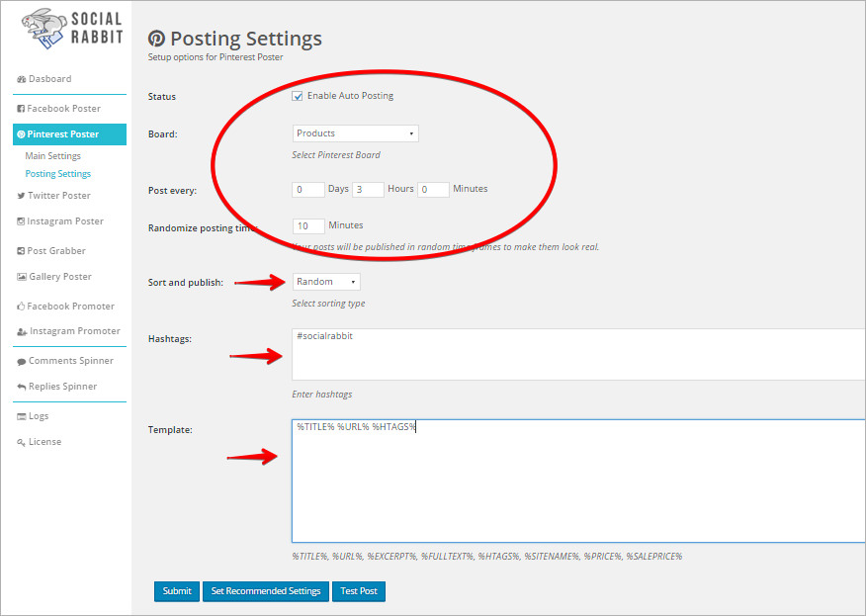Click the Gallery Poster picture icon
This screenshot has height=616, width=866.
point(22,277)
